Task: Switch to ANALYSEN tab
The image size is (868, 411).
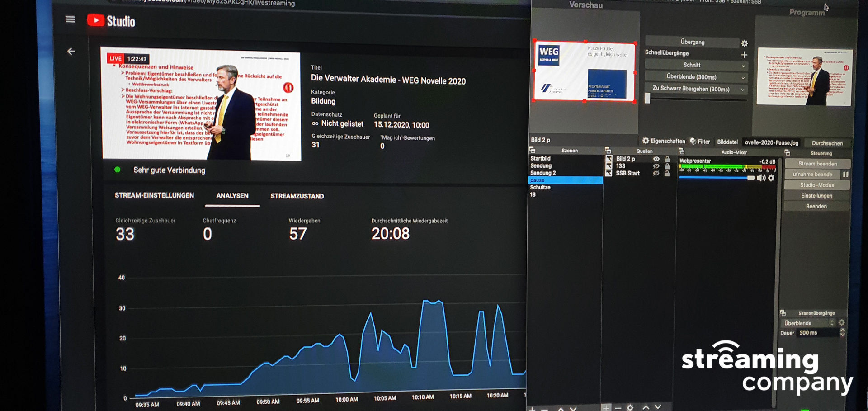Action: tap(232, 196)
